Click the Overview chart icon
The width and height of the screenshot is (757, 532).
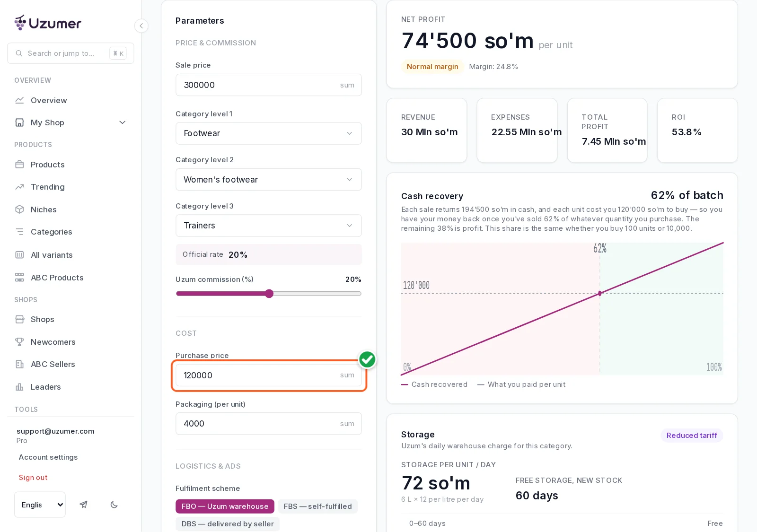(19, 100)
